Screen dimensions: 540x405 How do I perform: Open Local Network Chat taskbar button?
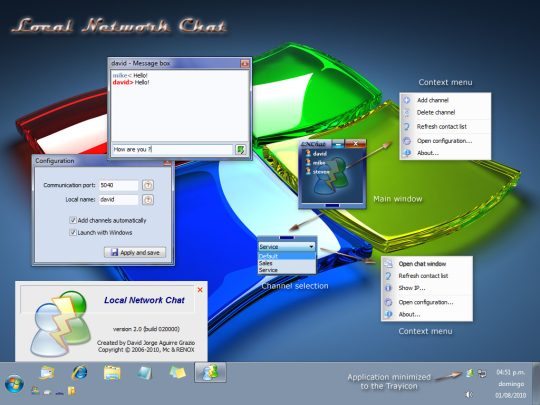coord(210,372)
